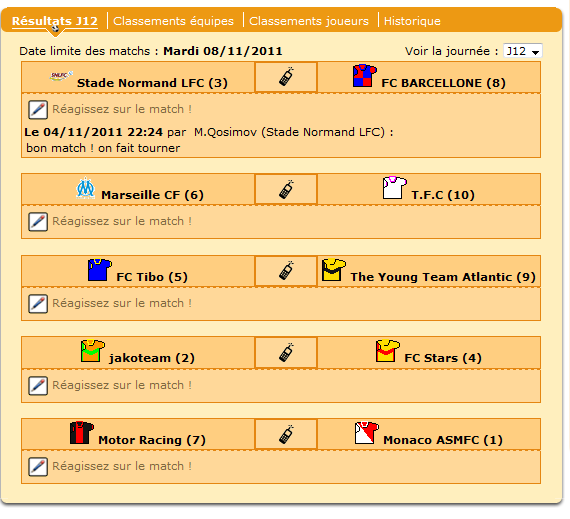570x519 pixels.
Task: Click the Monaco ASMFC red-white jersey
Action: pos(367,432)
